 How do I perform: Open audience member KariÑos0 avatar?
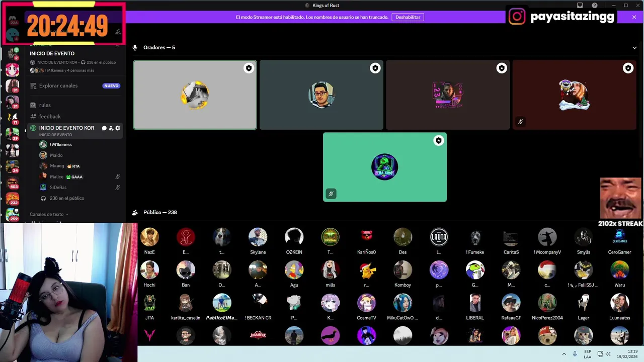pos(366,237)
